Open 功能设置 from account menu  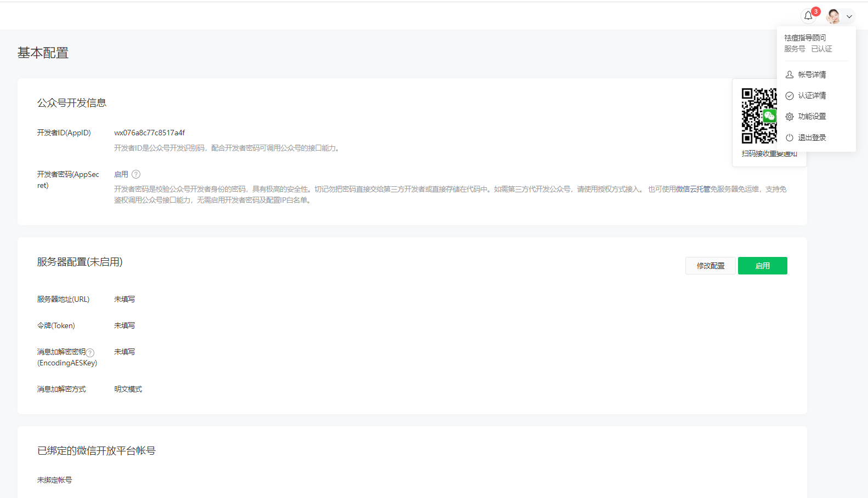coord(812,116)
